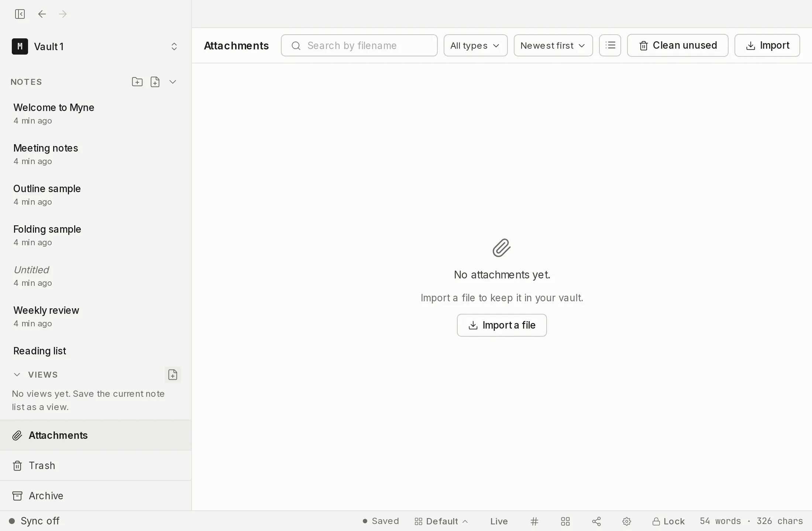Expand the Notes section options chevron

[x=173, y=82]
